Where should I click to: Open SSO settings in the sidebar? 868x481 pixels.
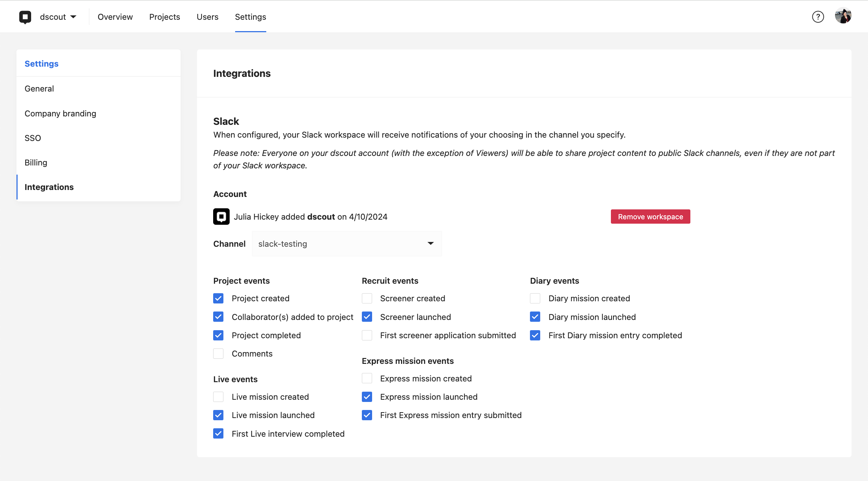(x=99, y=138)
